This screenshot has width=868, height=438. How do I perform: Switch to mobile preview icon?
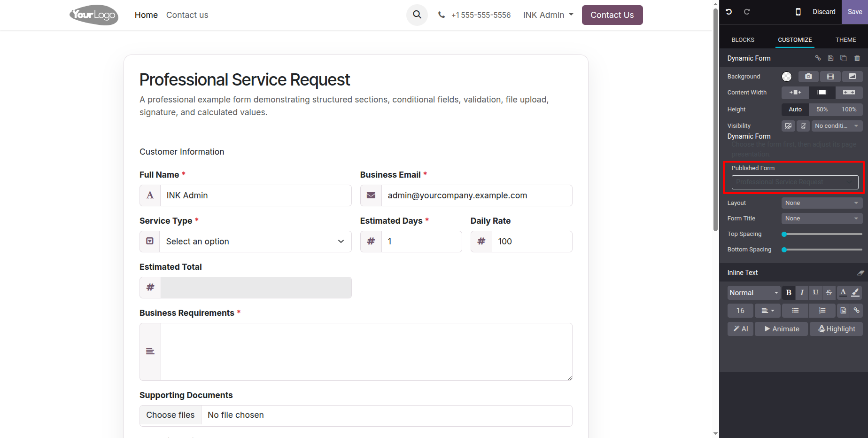click(798, 12)
